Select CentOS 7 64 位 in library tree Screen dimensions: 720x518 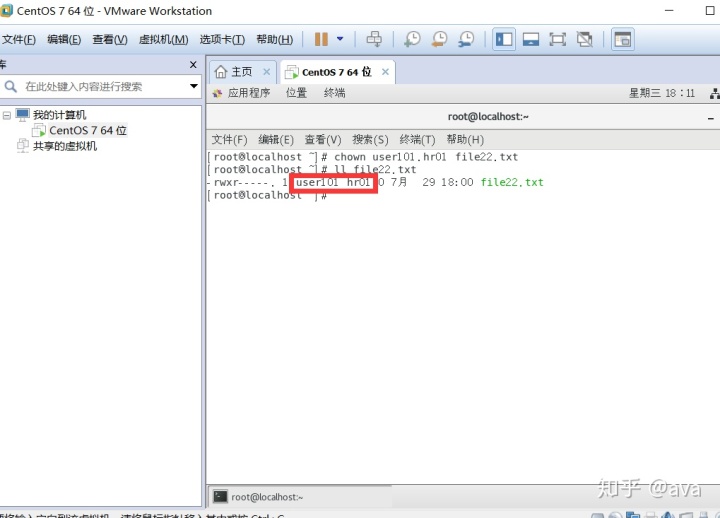(88, 130)
